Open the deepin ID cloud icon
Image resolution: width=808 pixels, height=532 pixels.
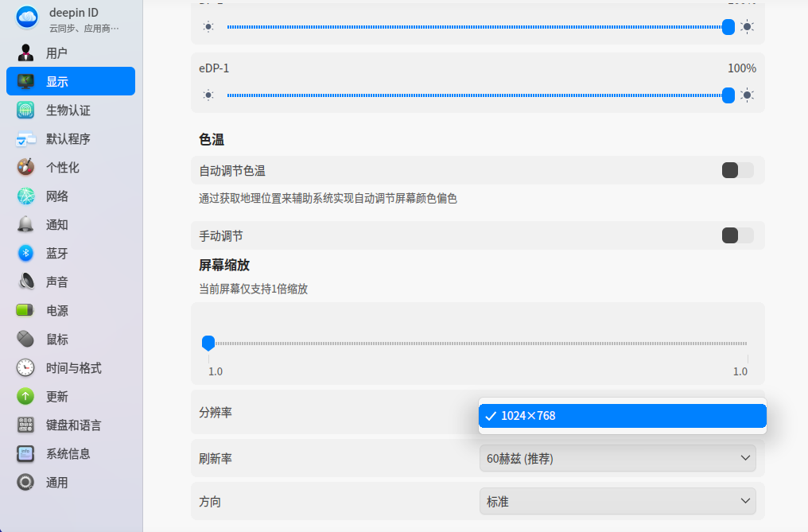pyautogui.click(x=26, y=17)
